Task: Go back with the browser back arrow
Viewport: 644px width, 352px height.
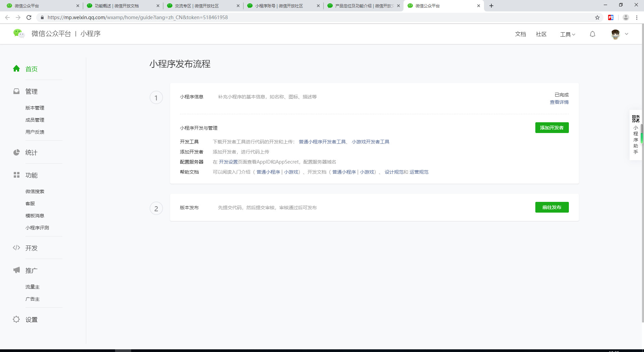Action: pyautogui.click(x=7, y=17)
